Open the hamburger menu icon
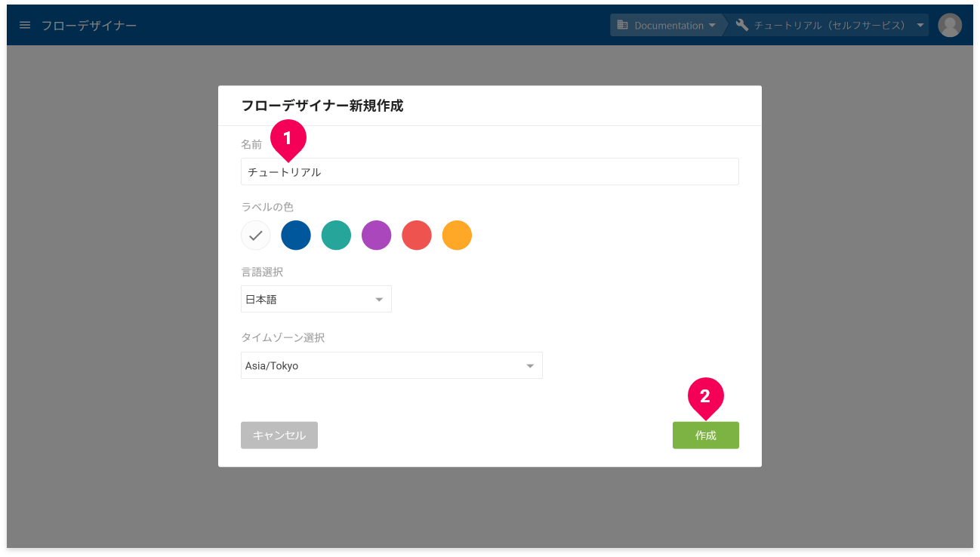The width and height of the screenshot is (980, 557). click(x=25, y=25)
